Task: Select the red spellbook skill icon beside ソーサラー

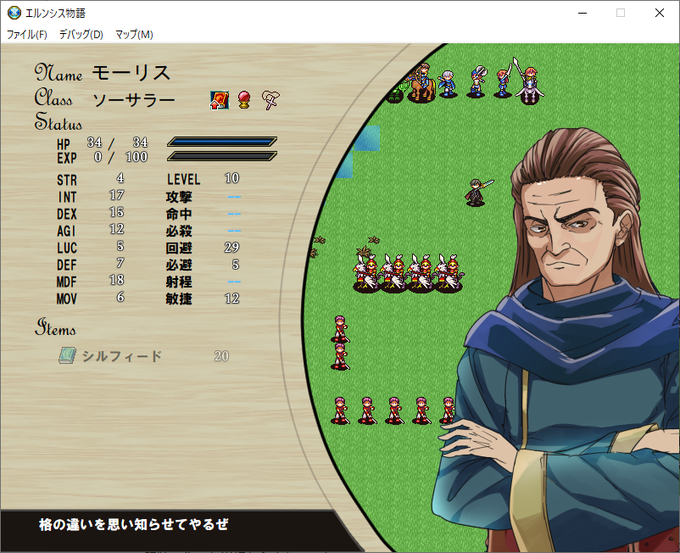Action: point(219,100)
